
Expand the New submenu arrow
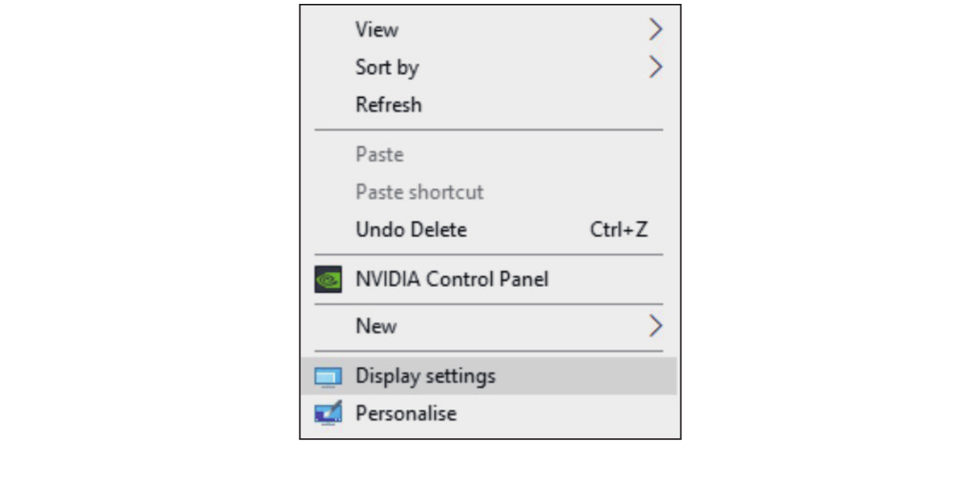point(656,326)
